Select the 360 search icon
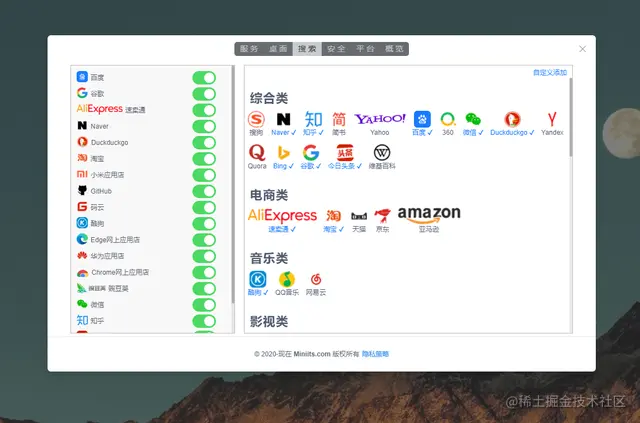This screenshot has width=640, height=423. [448, 119]
